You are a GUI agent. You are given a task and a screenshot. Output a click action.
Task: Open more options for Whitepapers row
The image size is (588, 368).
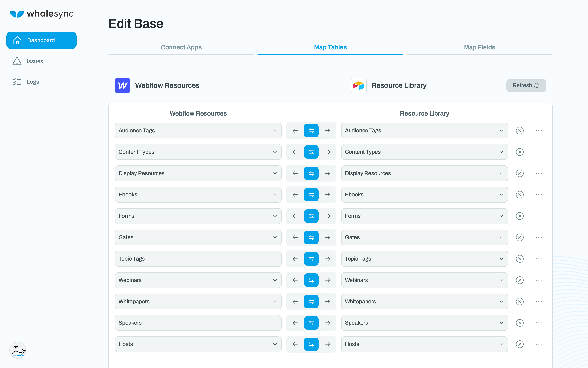point(539,302)
